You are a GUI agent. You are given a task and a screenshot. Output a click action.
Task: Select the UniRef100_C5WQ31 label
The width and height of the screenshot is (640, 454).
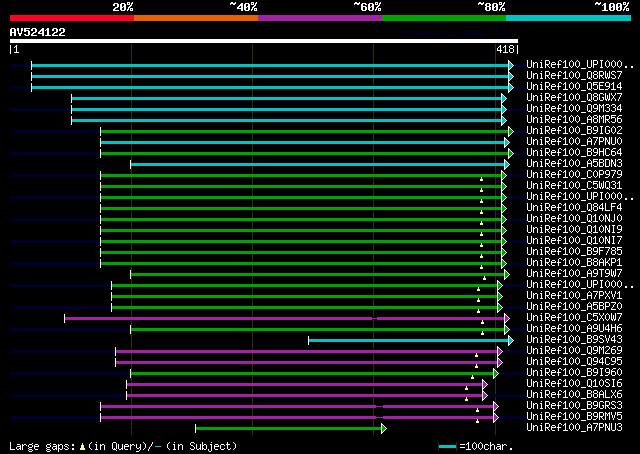point(574,186)
